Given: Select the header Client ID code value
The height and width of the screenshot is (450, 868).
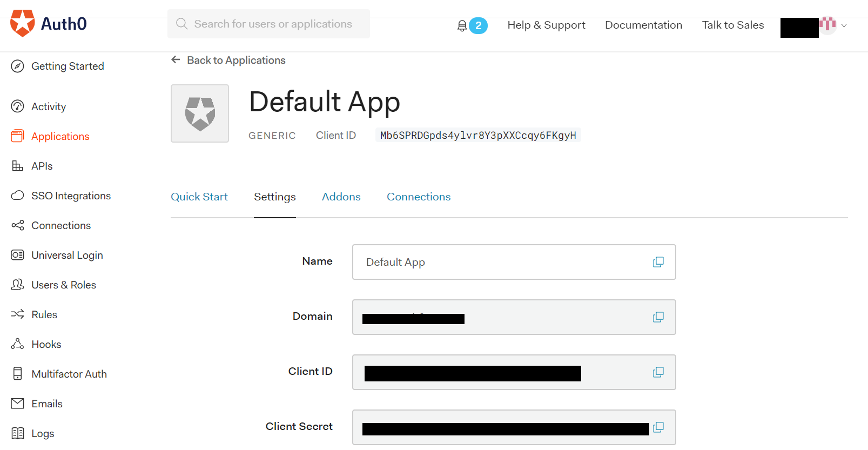Looking at the screenshot, I should point(478,135).
